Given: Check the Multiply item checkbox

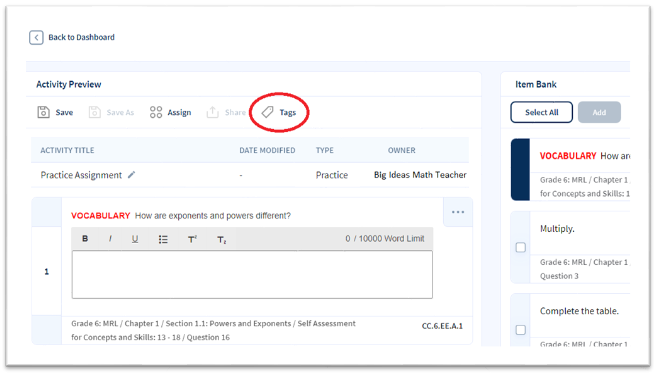Looking at the screenshot, I should pyautogui.click(x=521, y=247).
